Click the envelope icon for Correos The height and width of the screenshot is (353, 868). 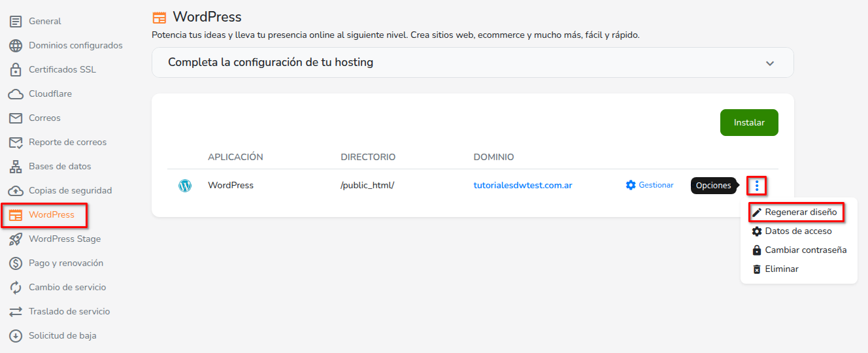click(16, 118)
